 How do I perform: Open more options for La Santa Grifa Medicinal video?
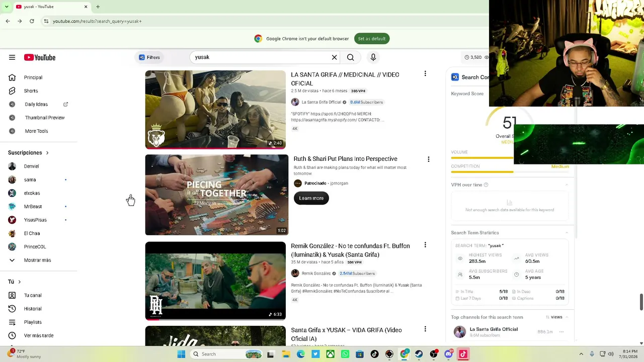click(425, 74)
